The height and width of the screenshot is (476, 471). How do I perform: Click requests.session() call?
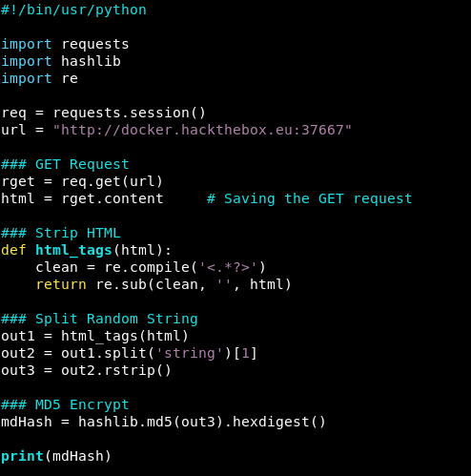click(130, 113)
